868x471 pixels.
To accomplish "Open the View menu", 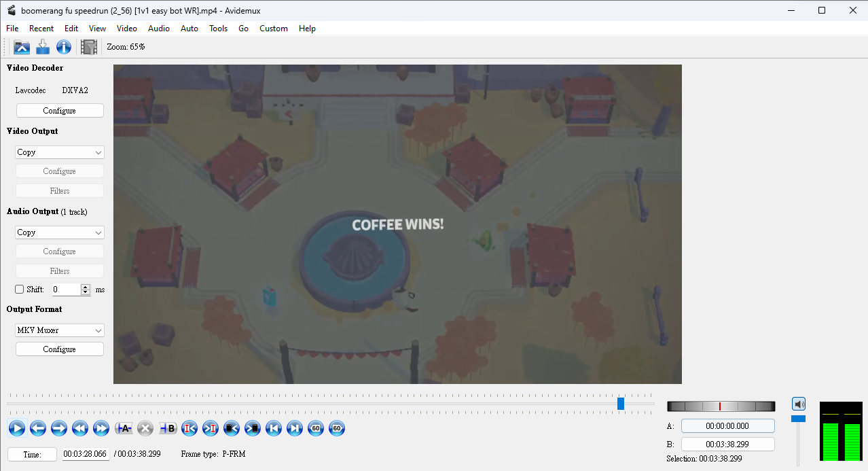I will click(x=97, y=29).
